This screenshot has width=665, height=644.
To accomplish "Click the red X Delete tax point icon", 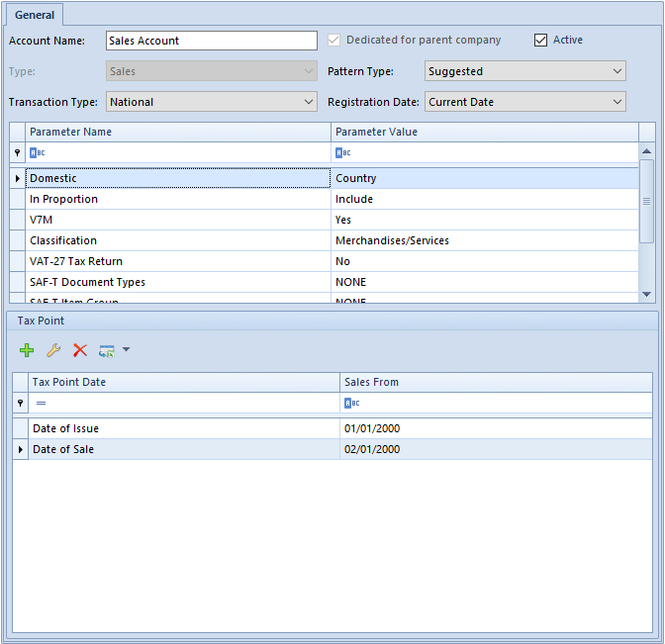I will (x=80, y=350).
